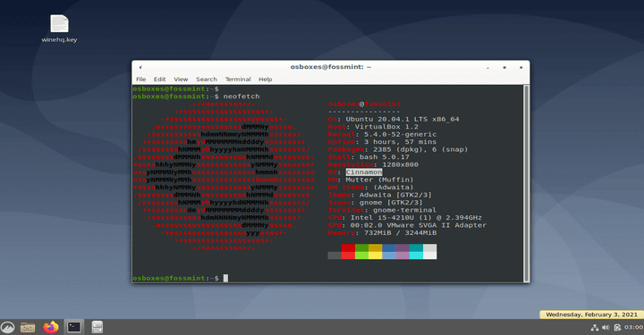Open the window menu icon in the terminal titlebar
644x335 pixels.
[140, 67]
